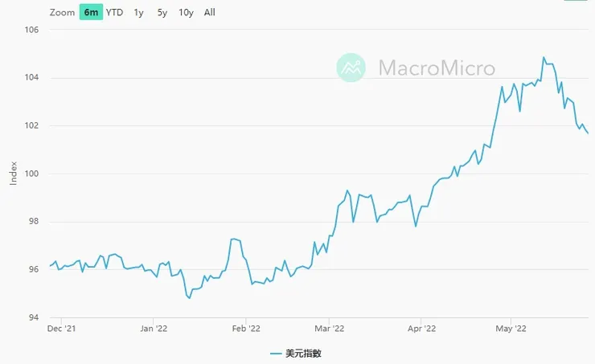Click the chart line's highest peak in May
This screenshot has height=364, width=595.
tap(544, 58)
